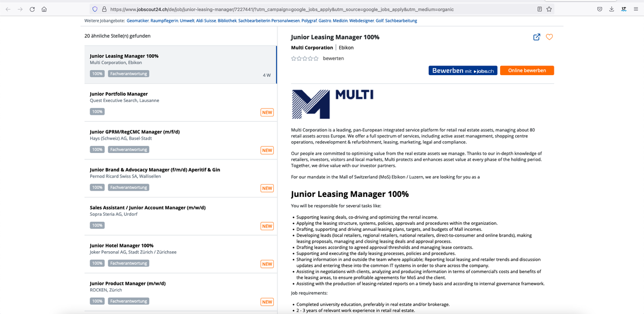Open 'Junior Brand & Advocacy Manager' listing

pyautogui.click(x=155, y=170)
